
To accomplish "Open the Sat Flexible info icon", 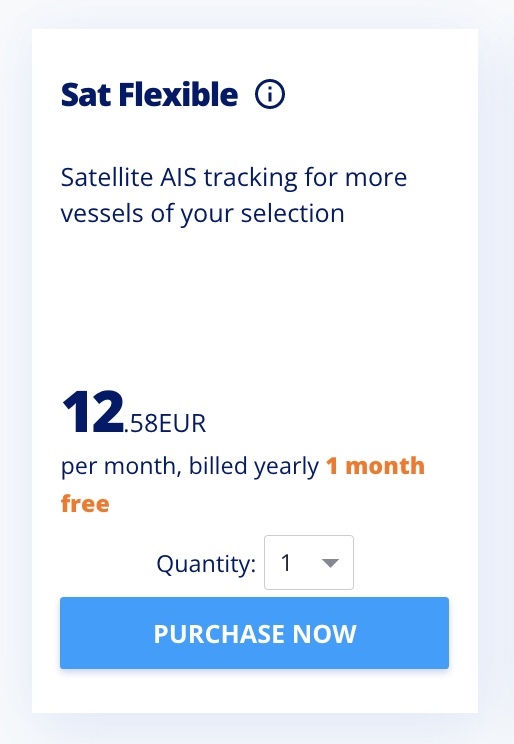I will pos(270,94).
